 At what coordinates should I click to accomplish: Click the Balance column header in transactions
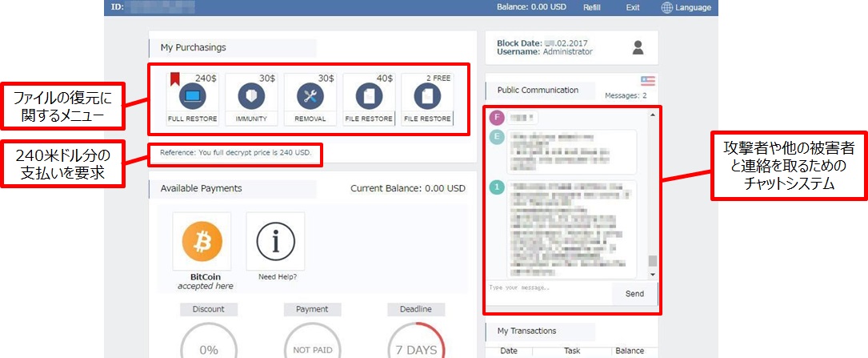(629, 351)
